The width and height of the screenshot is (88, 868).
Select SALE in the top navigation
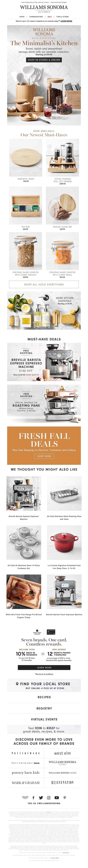point(50,17)
